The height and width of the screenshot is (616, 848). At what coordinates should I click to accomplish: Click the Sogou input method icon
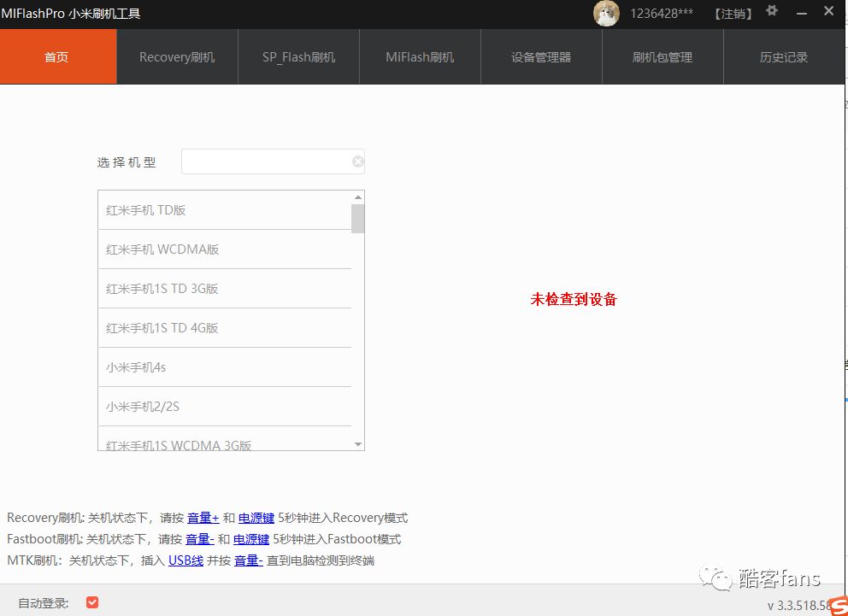[839, 606]
